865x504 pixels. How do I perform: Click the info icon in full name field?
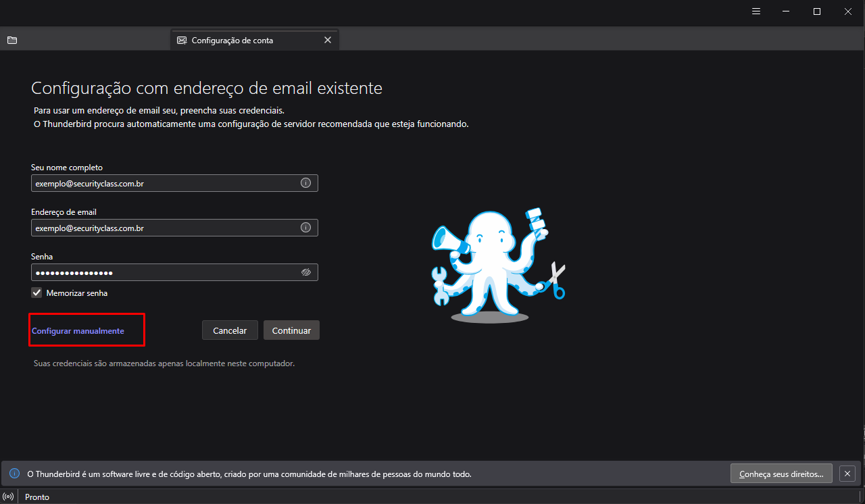[x=305, y=183]
